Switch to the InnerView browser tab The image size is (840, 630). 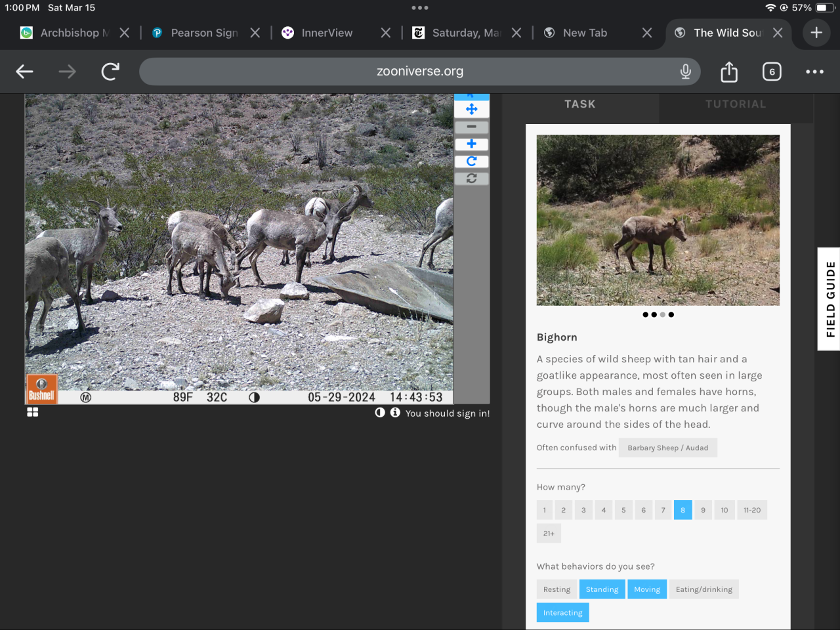327,33
